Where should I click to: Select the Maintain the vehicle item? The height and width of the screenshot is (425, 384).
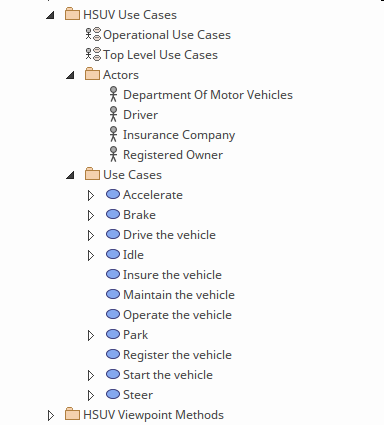pos(179,295)
